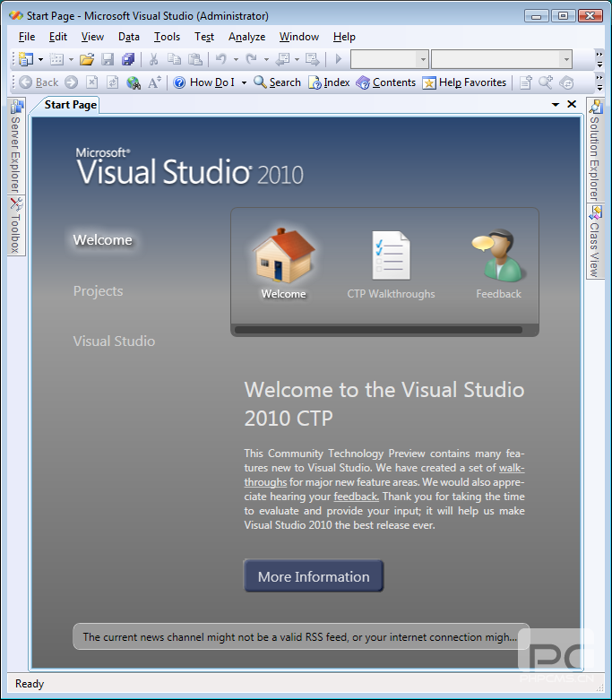This screenshot has width=612, height=700.
Task: Click the help toolbar options overflow arrow
Action: pyautogui.click(x=599, y=82)
